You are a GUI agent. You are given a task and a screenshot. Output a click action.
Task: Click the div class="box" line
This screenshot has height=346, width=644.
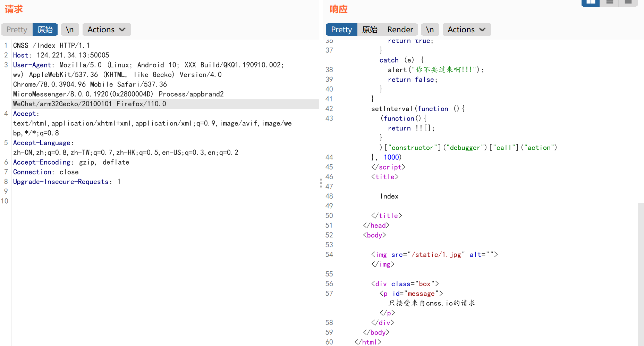(405, 284)
